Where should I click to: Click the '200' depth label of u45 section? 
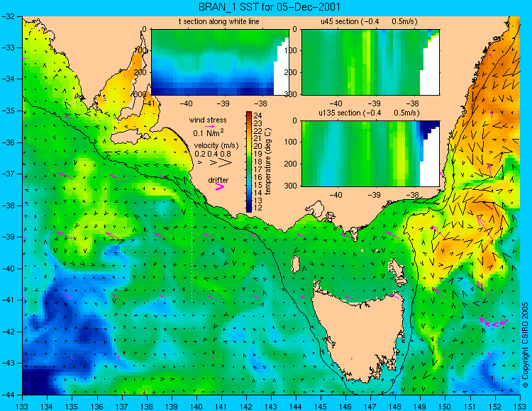coord(292,72)
